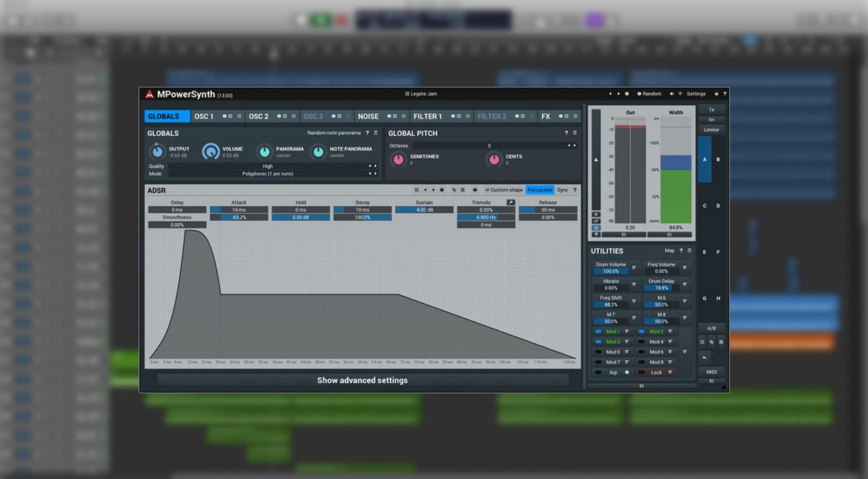Click the OUTPUT knob
This screenshot has height=479, width=868.
pos(157,152)
